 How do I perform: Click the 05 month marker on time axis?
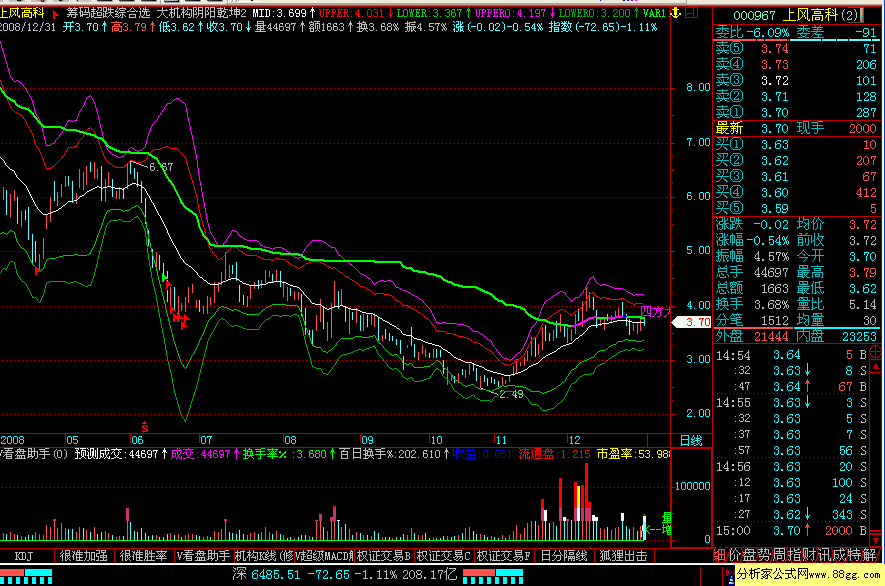[x=72, y=440]
